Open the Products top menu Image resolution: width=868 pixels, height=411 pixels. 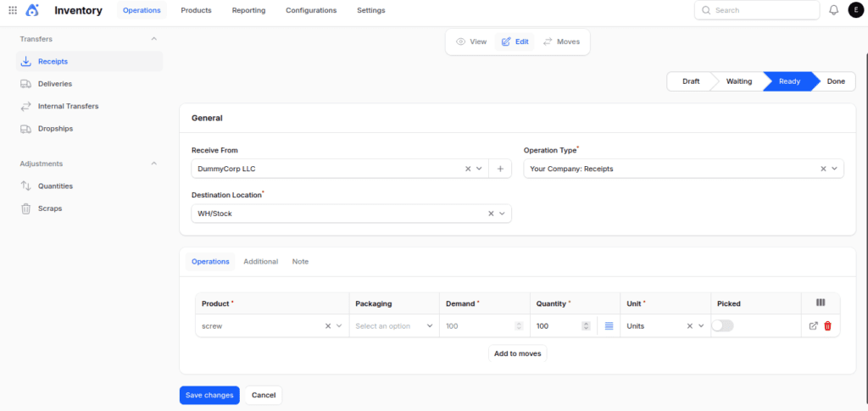click(x=196, y=10)
